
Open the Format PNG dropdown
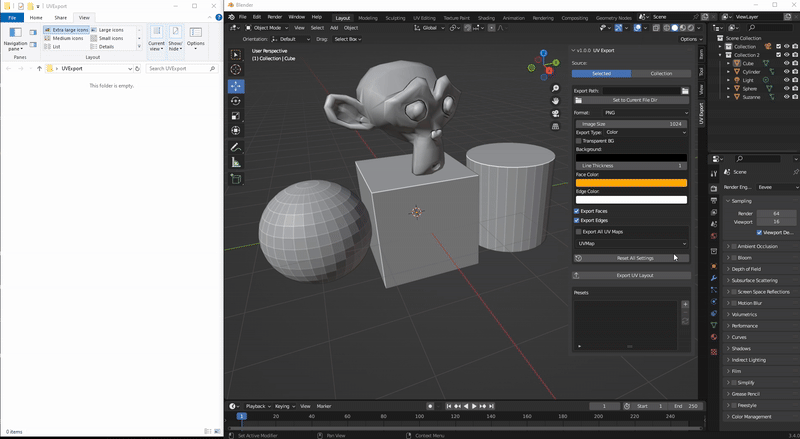pyautogui.click(x=645, y=113)
